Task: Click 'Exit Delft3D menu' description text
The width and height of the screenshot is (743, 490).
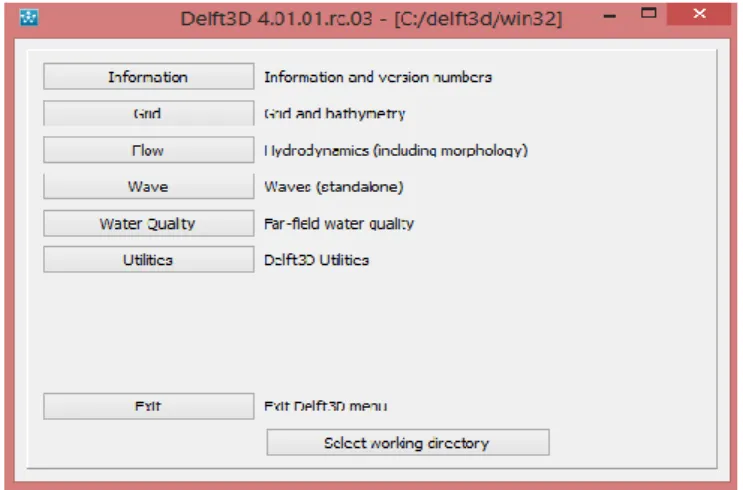Action: pyautogui.click(x=326, y=406)
